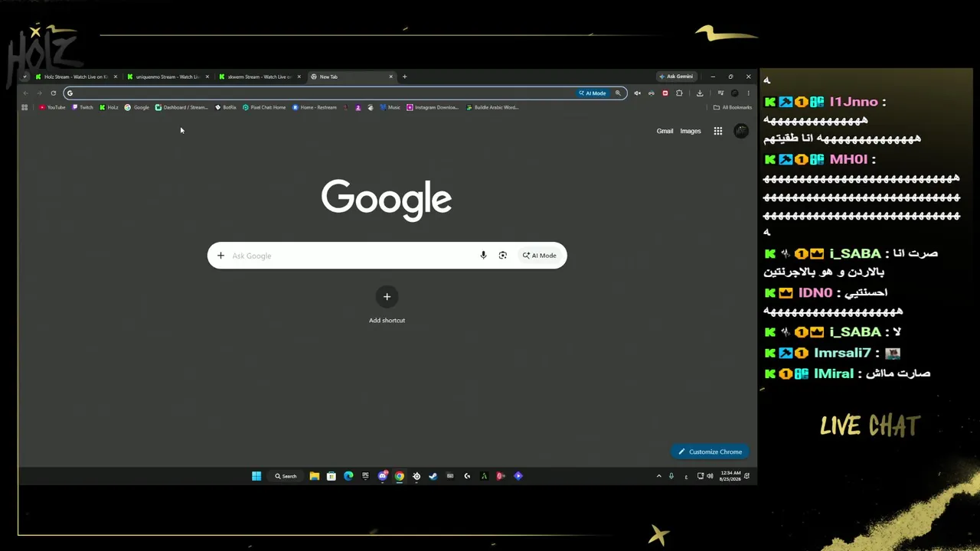Open the Chrome three-dot menu
This screenshot has height=551, width=980.
748,93
